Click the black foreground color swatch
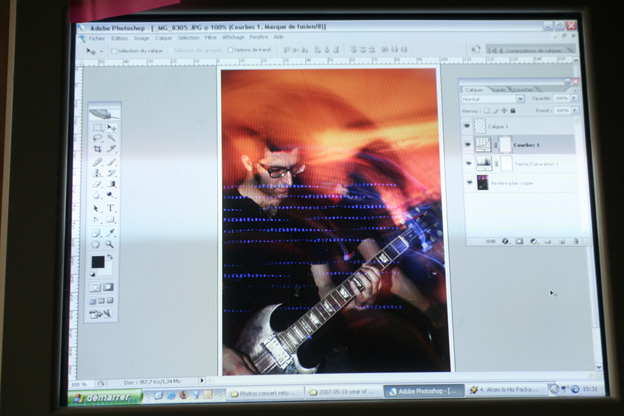 (x=98, y=262)
